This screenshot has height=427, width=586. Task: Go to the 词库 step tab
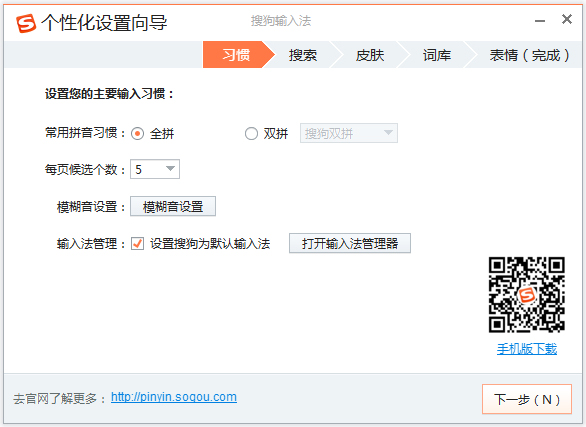tap(437, 55)
